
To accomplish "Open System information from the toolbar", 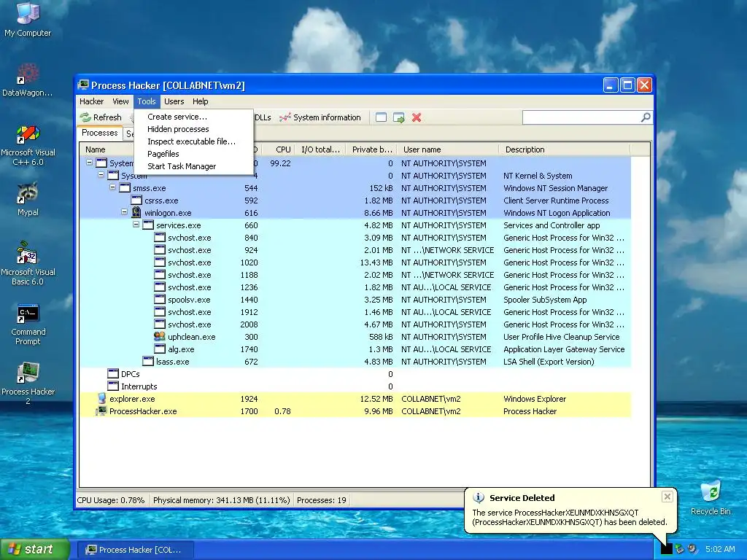I will pos(320,117).
